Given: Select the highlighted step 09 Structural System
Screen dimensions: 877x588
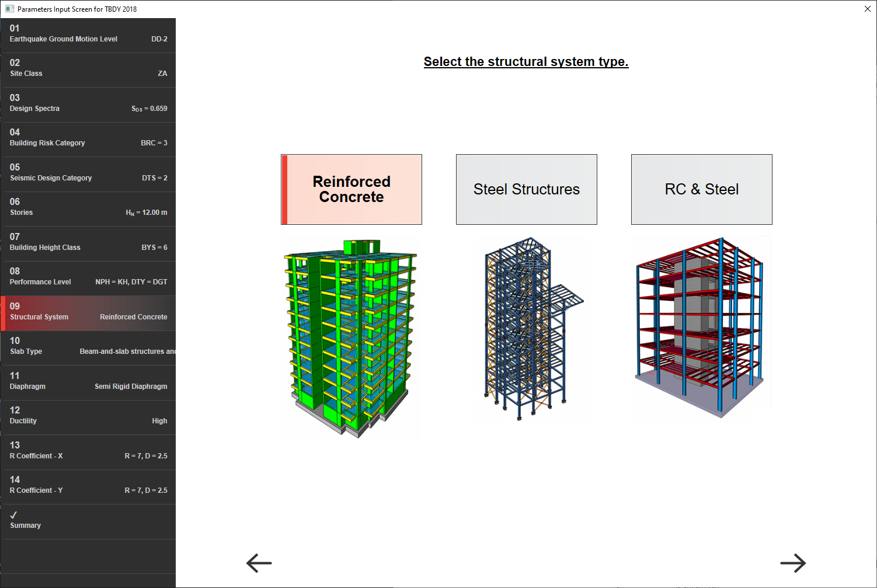Looking at the screenshot, I should coord(88,312).
